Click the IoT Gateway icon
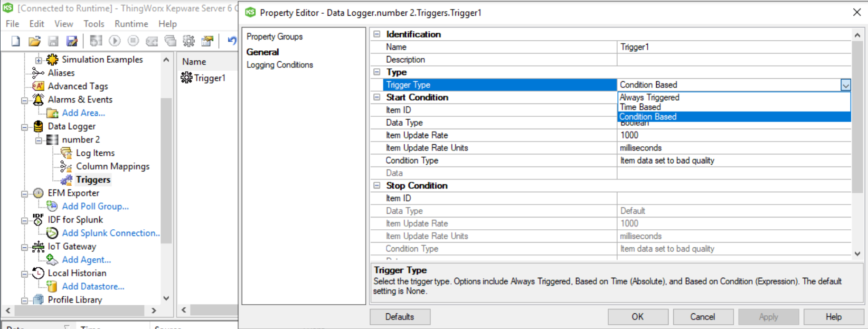Image resolution: width=868 pixels, height=329 pixels. click(x=38, y=246)
